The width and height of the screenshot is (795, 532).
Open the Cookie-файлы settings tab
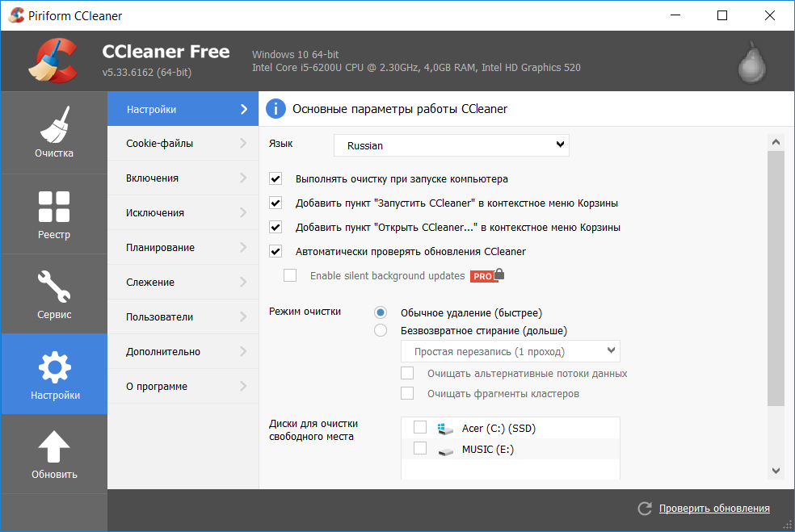(x=183, y=144)
